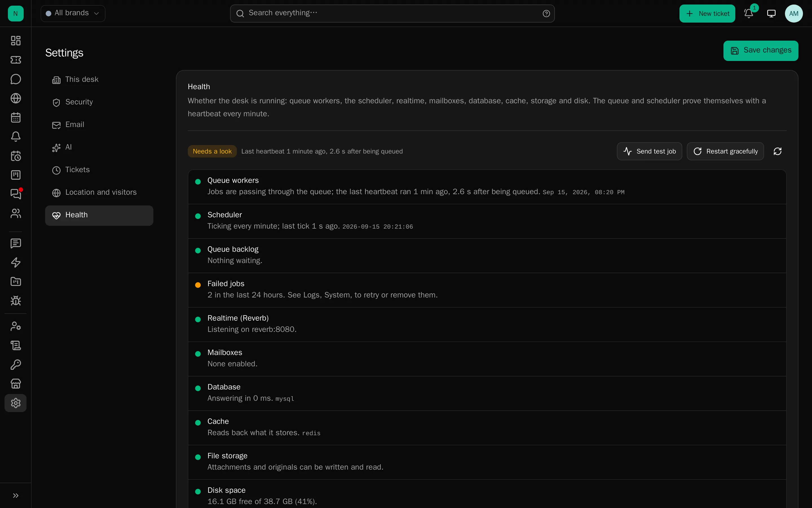Click the green N logo

tap(16, 14)
